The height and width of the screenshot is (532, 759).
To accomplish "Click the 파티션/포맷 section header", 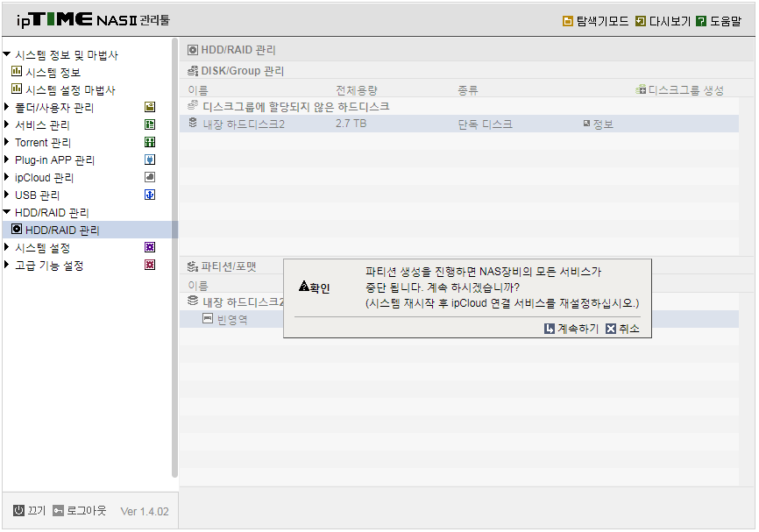I will [229, 266].
